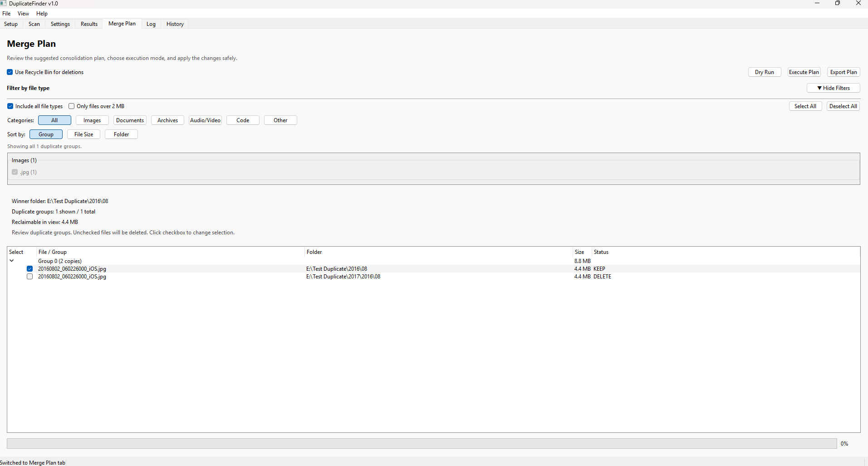
Task: Switch to the Setup tab
Action: pos(11,24)
